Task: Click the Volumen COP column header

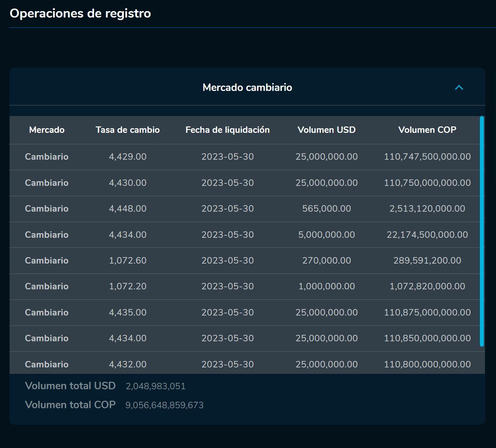Action: coord(427,130)
